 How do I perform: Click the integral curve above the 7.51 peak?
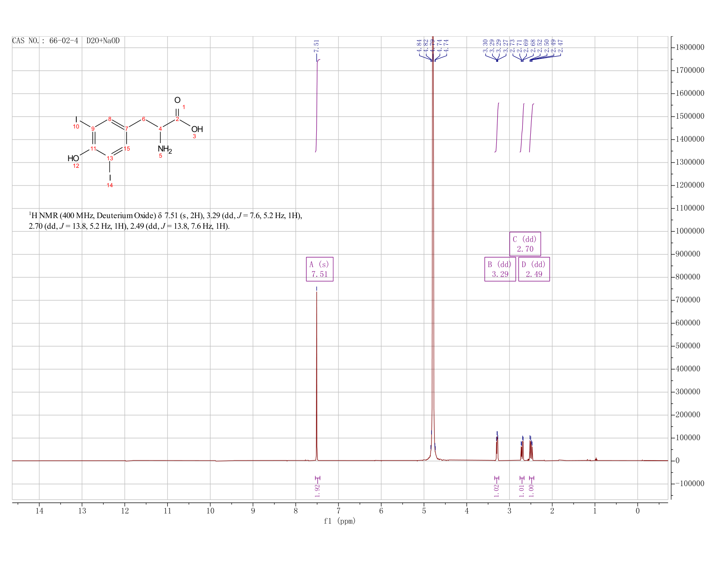[x=317, y=106]
